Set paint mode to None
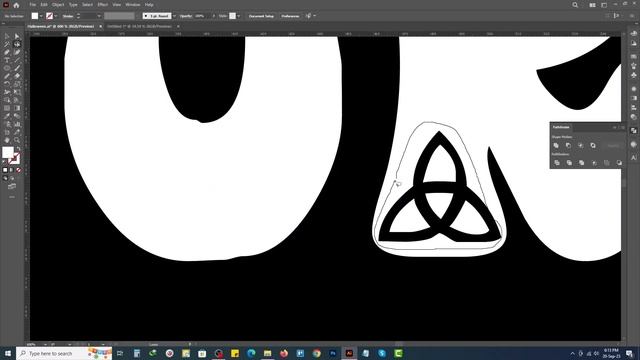 tap(18, 170)
